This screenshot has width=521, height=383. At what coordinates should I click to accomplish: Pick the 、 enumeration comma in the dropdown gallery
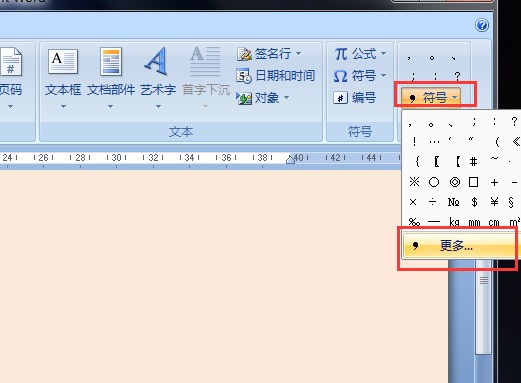pyautogui.click(x=451, y=125)
